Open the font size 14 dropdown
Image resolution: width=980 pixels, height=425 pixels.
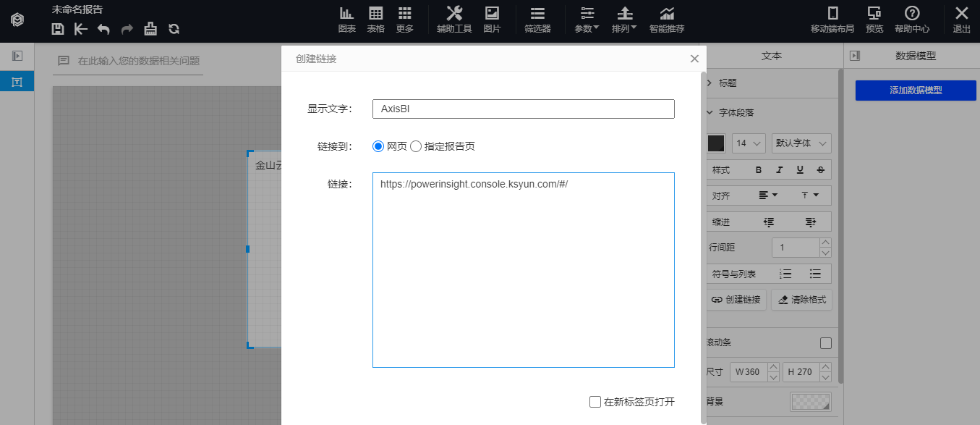point(749,143)
